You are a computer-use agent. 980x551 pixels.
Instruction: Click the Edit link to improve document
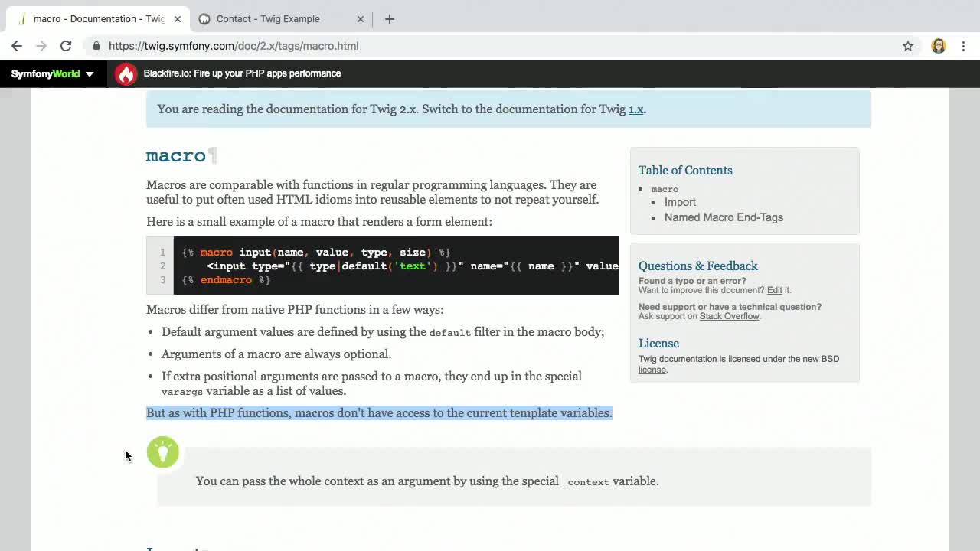click(775, 290)
